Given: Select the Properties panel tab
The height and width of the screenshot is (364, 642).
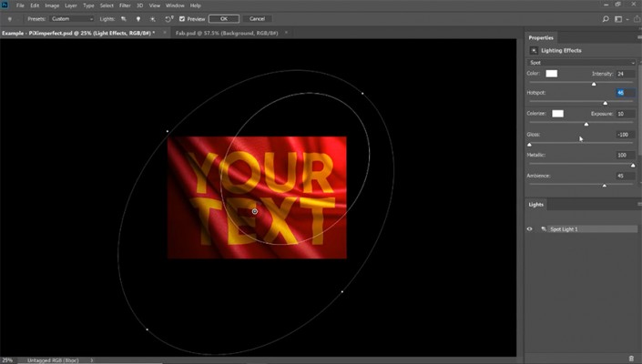Looking at the screenshot, I should 541,37.
